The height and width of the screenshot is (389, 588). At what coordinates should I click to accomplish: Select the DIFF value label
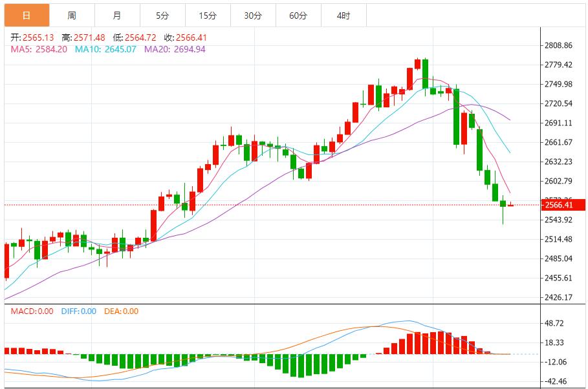pyautogui.click(x=78, y=311)
